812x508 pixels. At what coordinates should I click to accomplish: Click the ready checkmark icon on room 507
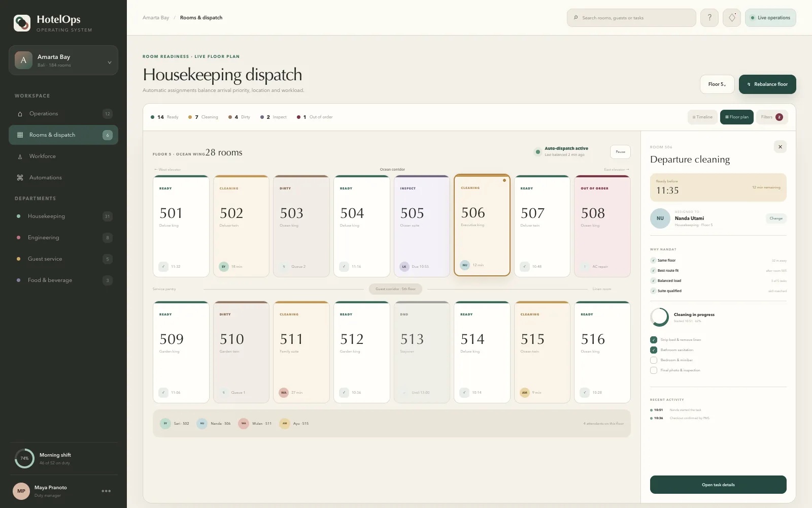click(x=524, y=266)
